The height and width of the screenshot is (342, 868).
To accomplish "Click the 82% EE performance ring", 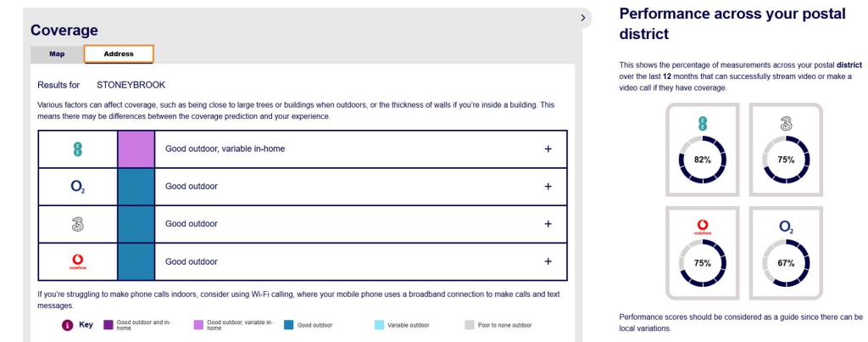I will 703,160.
